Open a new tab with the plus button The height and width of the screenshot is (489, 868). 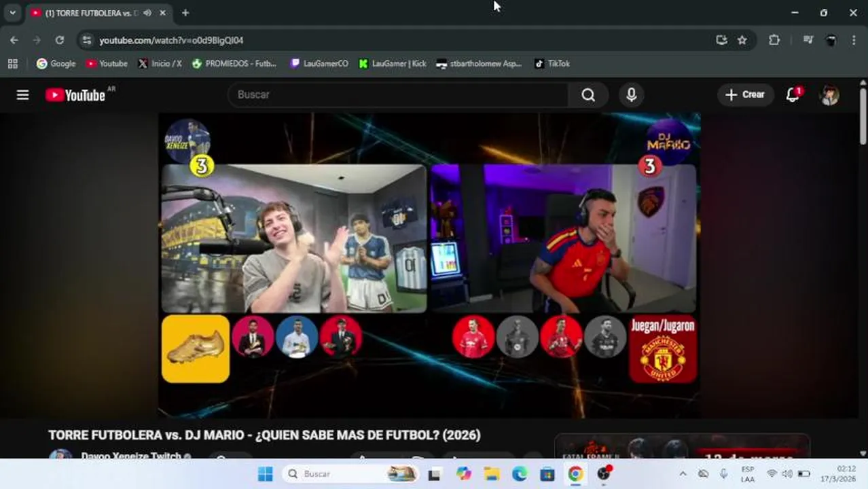(x=185, y=13)
